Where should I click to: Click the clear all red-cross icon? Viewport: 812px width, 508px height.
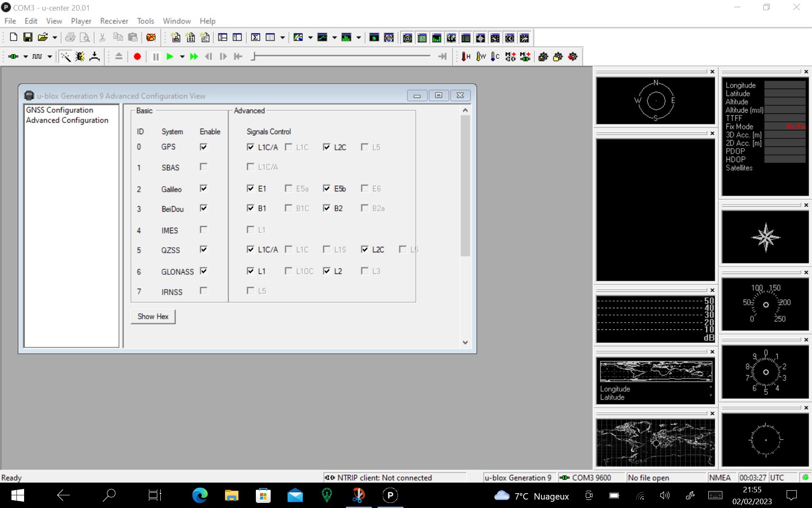click(x=151, y=37)
